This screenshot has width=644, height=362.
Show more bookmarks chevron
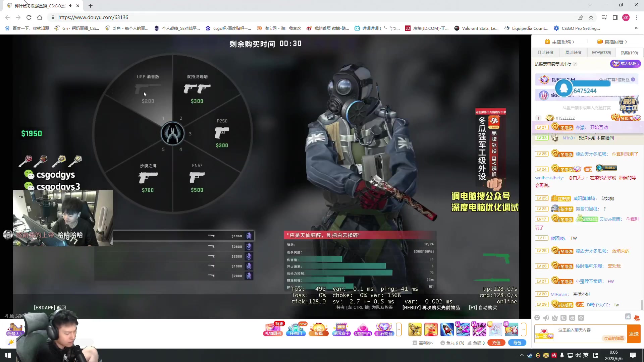click(x=636, y=28)
